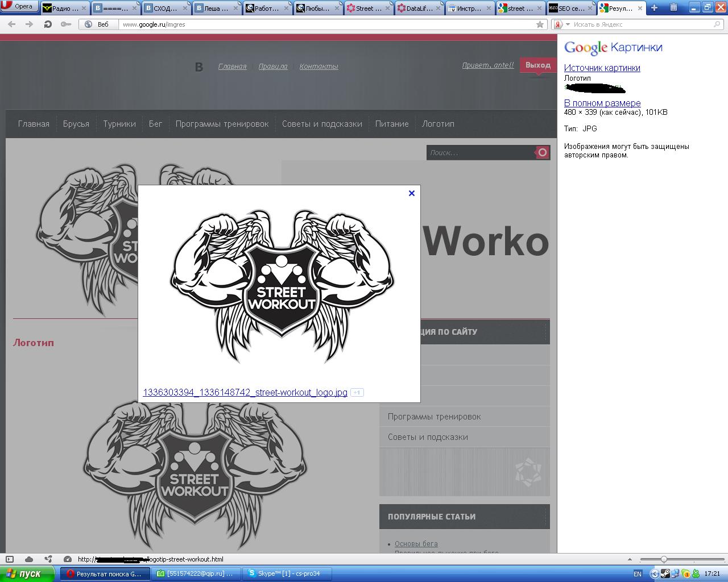Adjust the zoom slider in status bar
The width and height of the screenshot is (728, 582).
tap(664, 559)
